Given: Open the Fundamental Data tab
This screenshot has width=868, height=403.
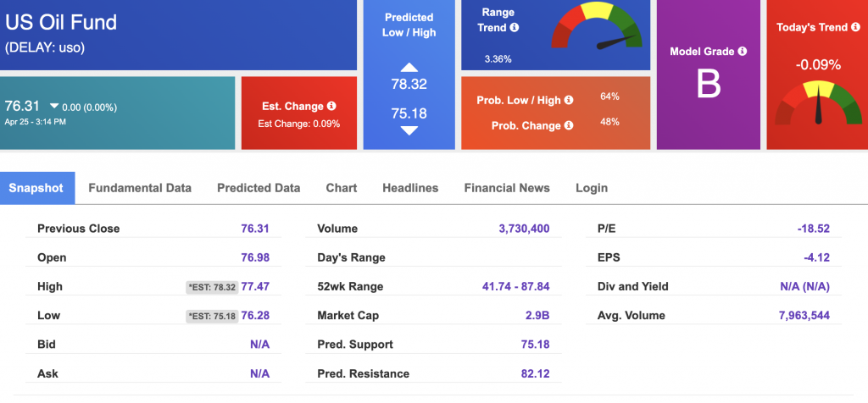Looking at the screenshot, I should pyautogui.click(x=140, y=188).
